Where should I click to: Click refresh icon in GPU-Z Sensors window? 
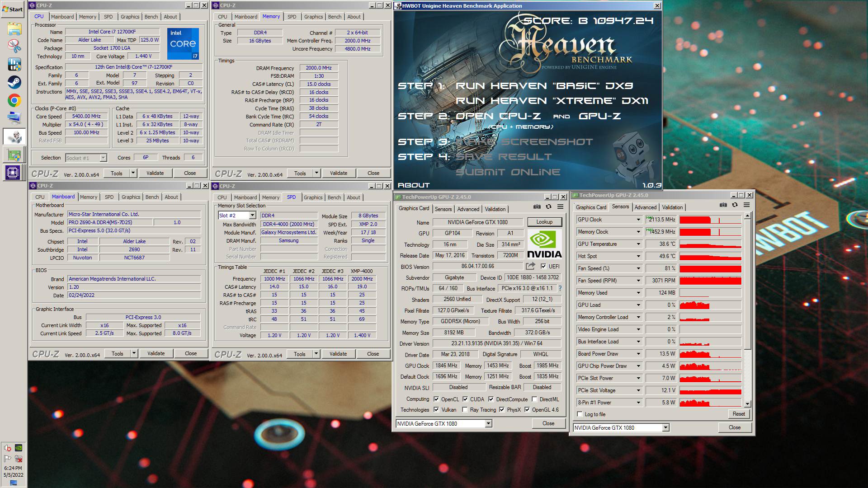click(735, 205)
